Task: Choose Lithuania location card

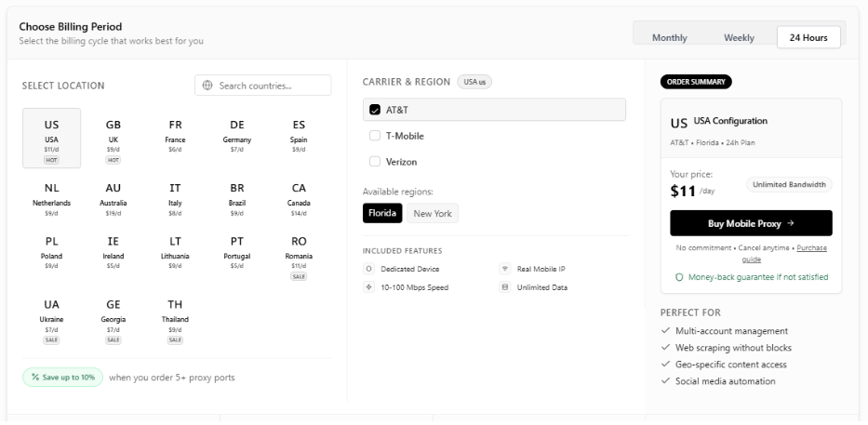Action: pyautogui.click(x=175, y=255)
